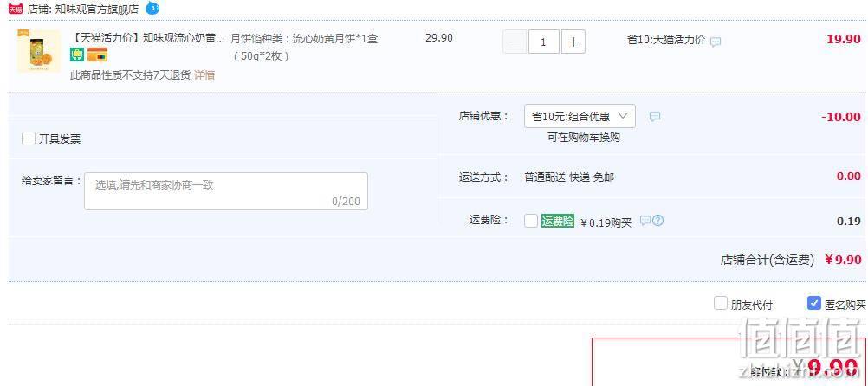Viewport: 868px width, 386px height.
Task: Open the question mark help icon for 运费险
Action: [x=657, y=221]
